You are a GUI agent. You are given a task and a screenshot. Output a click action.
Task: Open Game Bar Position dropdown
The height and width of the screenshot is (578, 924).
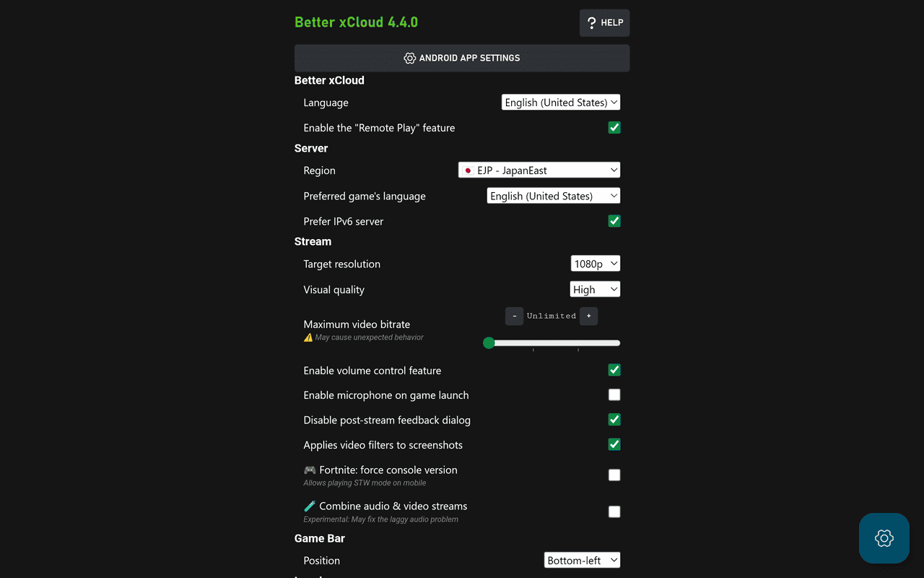[583, 561]
